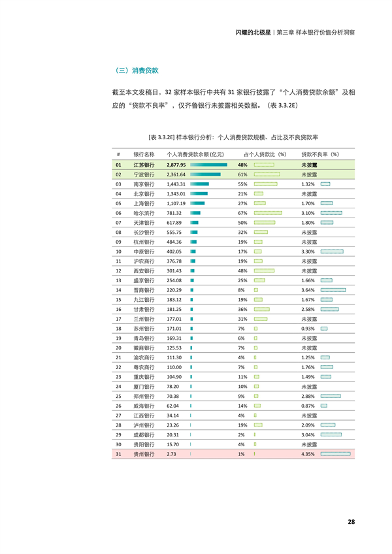The height and width of the screenshot is (554, 392).
Task: Select bank name 重庆银行
Action: coord(144,377)
